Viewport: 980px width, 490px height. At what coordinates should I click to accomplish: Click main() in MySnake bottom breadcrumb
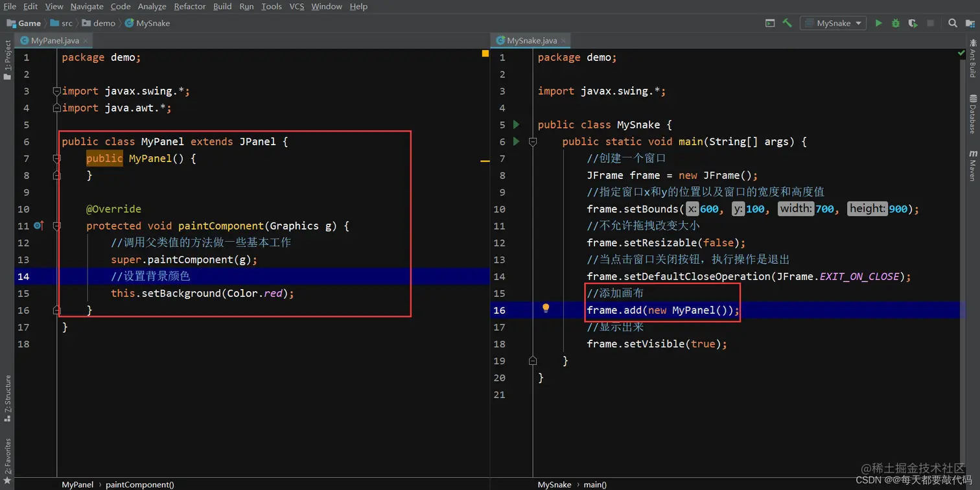point(595,484)
